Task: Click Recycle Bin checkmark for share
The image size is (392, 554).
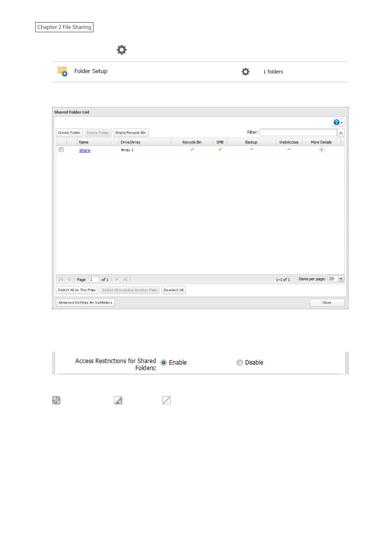Action: (192, 149)
